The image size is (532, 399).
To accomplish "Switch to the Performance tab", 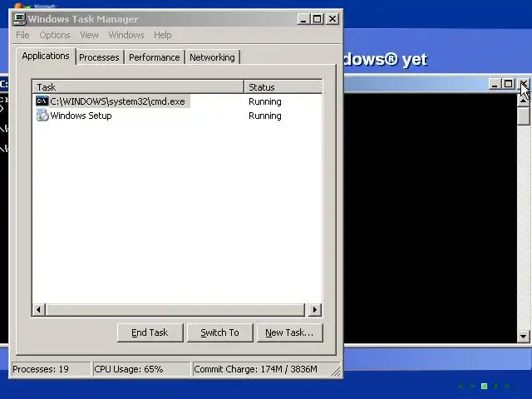I will (x=155, y=57).
